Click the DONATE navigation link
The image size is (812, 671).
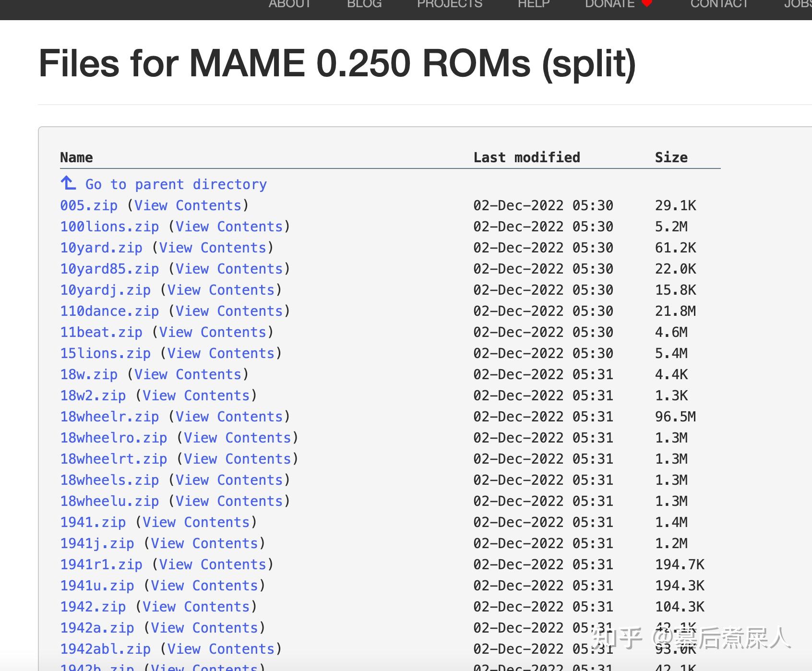tap(609, 4)
